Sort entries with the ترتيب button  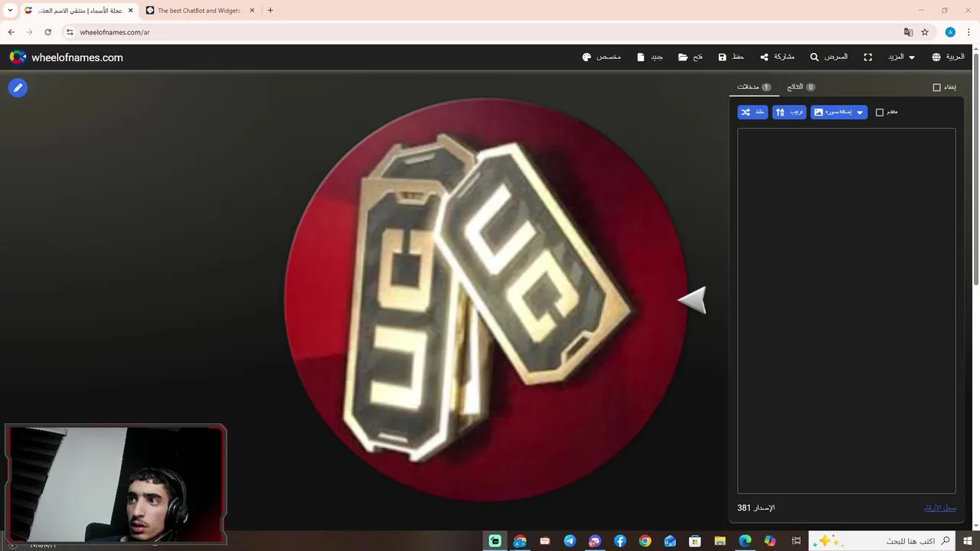[789, 112]
